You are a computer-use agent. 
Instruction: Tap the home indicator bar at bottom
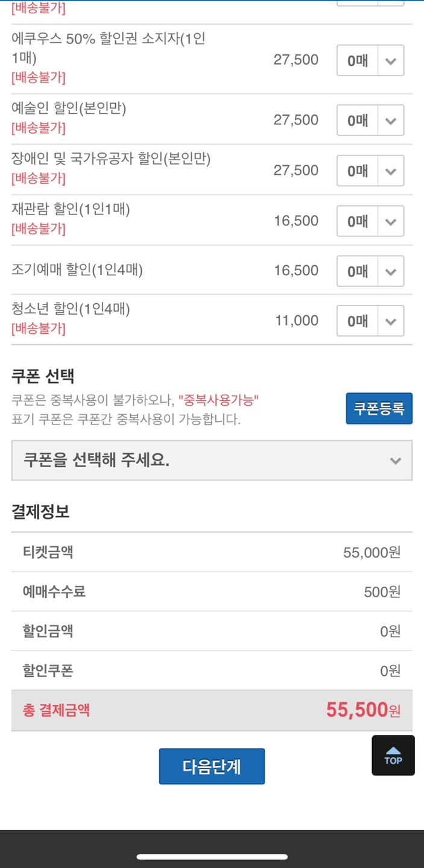coord(212,855)
